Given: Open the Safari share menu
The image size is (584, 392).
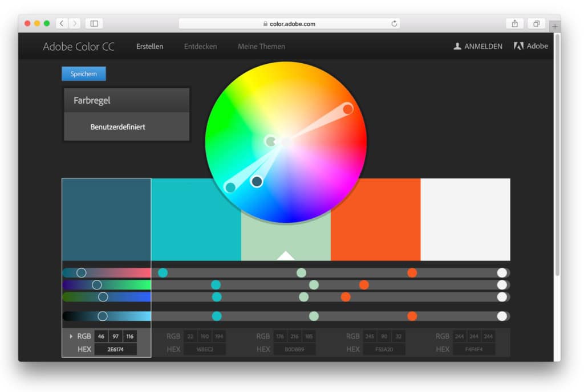Looking at the screenshot, I should coord(515,23).
